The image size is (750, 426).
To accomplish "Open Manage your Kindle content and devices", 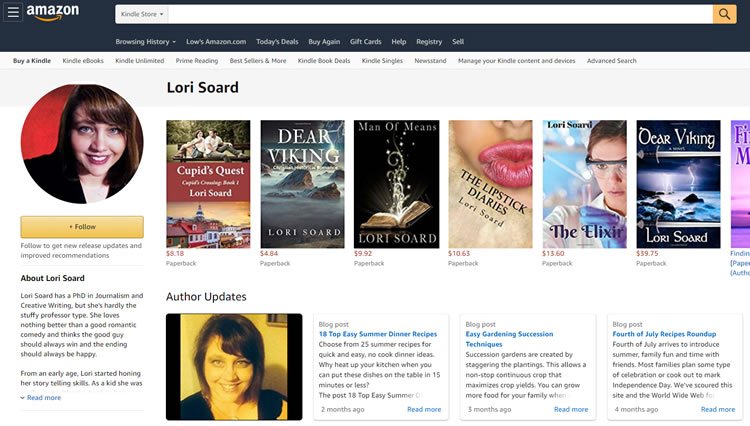I will [517, 61].
